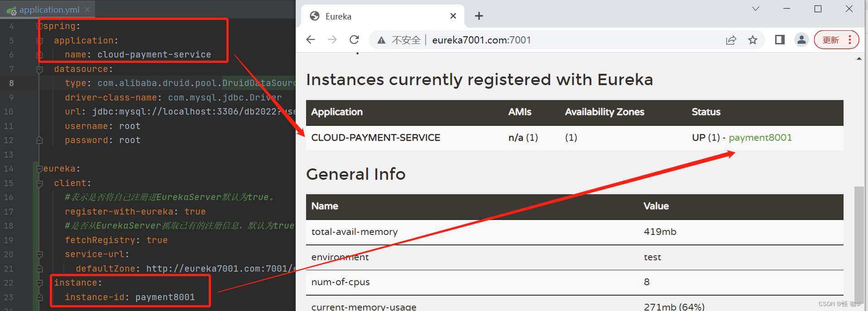Bookmark this page with star icon
Viewport: 868px width, 311px height.
(753, 40)
